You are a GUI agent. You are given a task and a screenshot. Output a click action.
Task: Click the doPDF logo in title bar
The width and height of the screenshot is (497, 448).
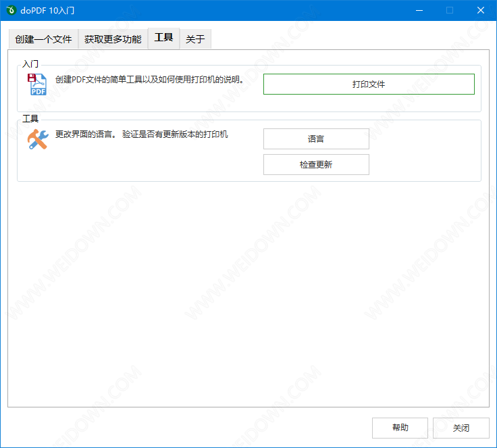pyautogui.click(x=11, y=10)
